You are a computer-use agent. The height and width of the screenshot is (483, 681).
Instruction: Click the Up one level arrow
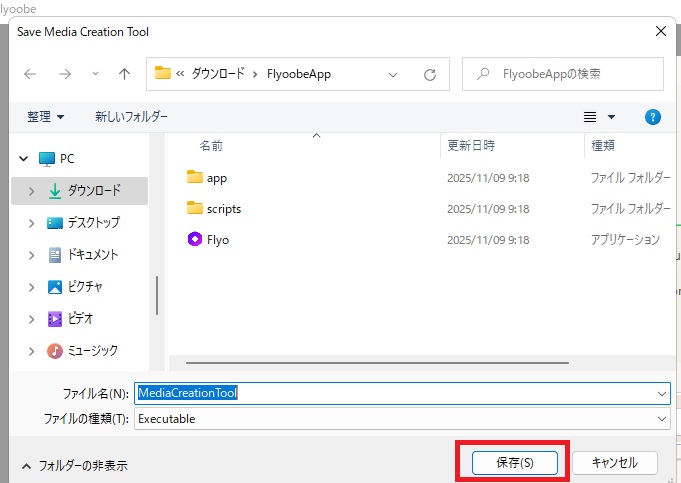pyautogui.click(x=124, y=74)
